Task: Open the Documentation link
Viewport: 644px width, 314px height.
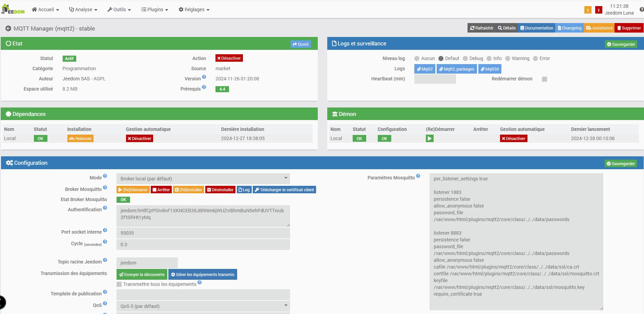Action: click(x=537, y=28)
